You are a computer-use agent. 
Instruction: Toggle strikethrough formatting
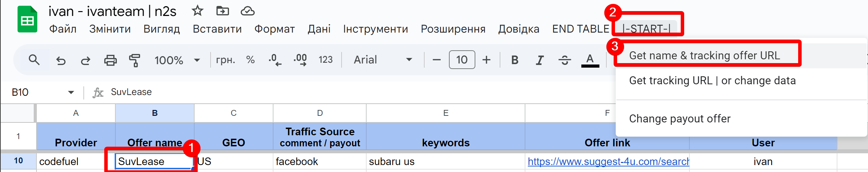[565, 60]
